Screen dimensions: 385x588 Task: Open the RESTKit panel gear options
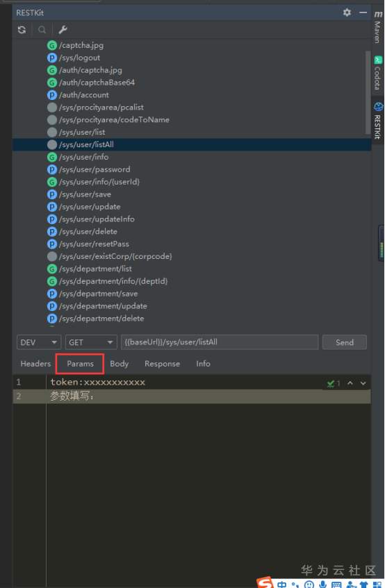click(347, 12)
